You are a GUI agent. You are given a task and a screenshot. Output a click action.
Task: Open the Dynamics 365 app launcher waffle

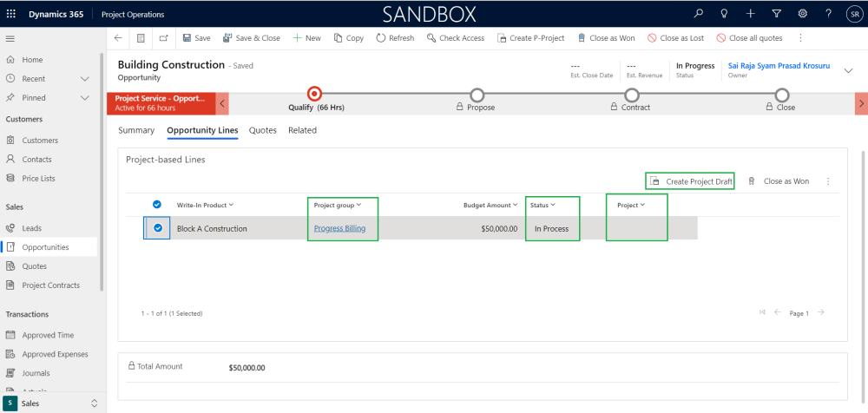point(11,15)
